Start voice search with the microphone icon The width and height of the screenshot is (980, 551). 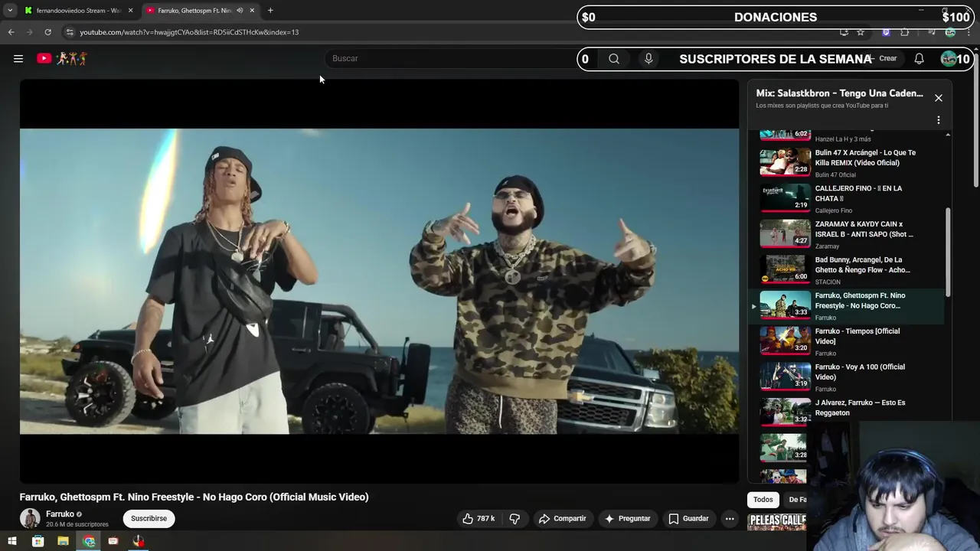coord(648,58)
